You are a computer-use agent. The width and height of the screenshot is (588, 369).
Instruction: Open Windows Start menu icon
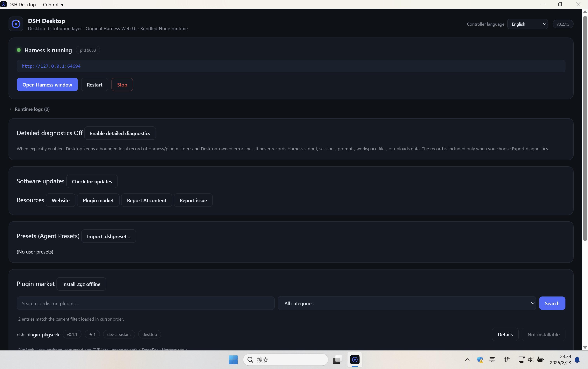[233, 360]
